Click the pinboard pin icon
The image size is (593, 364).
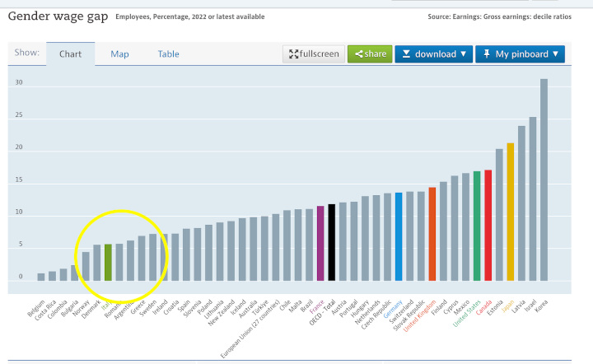(x=487, y=54)
